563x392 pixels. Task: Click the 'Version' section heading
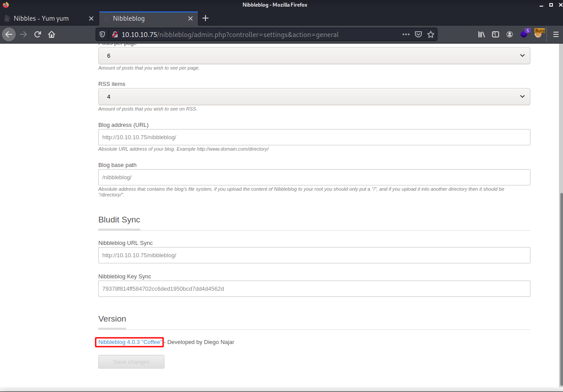tap(112, 319)
